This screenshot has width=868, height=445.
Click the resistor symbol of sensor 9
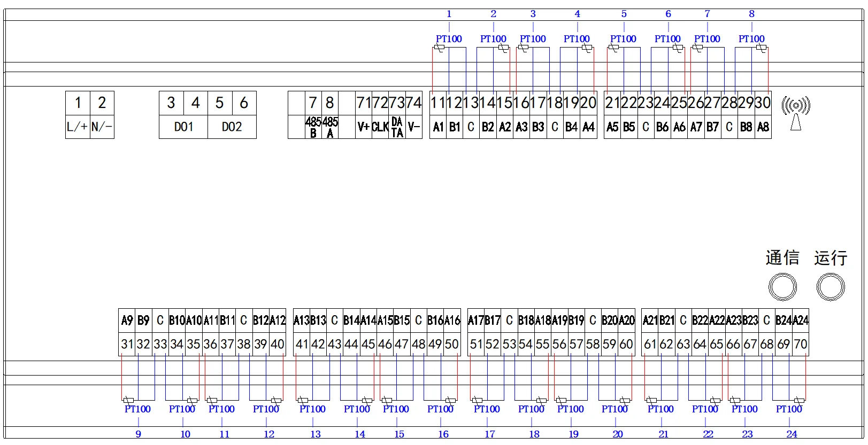point(128,400)
